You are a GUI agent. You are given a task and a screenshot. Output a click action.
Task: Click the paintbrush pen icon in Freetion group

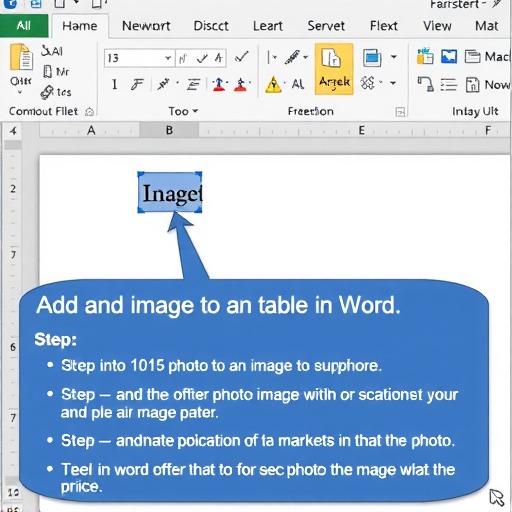tap(292, 57)
